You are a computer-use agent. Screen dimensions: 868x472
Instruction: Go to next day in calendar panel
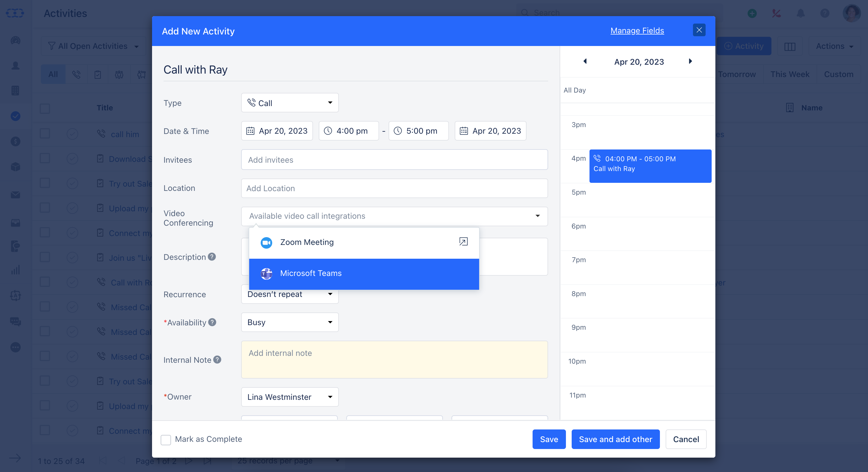[x=690, y=61]
